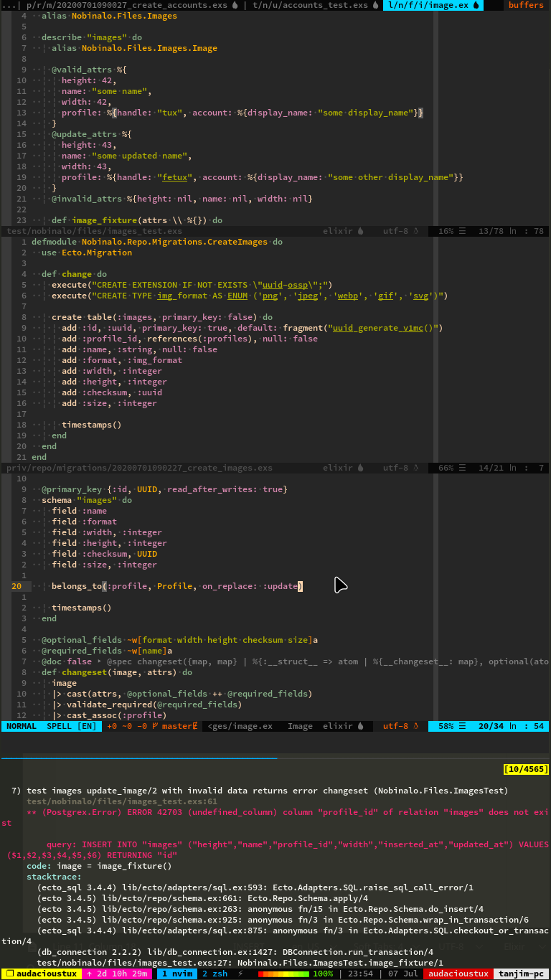
Task: Click the elixir drop icon in images_test.exs statusline
Action: pyautogui.click(x=360, y=231)
